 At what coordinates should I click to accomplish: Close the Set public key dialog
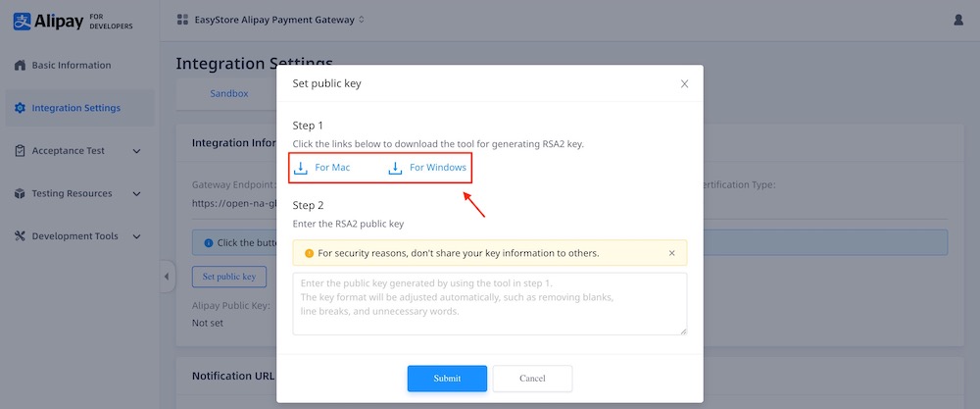684,84
